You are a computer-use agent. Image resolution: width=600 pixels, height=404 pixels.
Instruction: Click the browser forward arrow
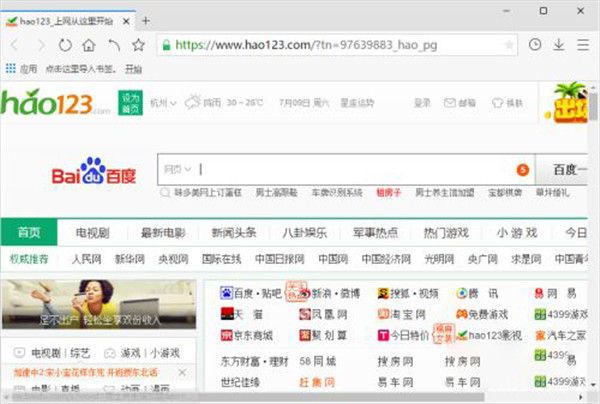pyautogui.click(x=41, y=45)
